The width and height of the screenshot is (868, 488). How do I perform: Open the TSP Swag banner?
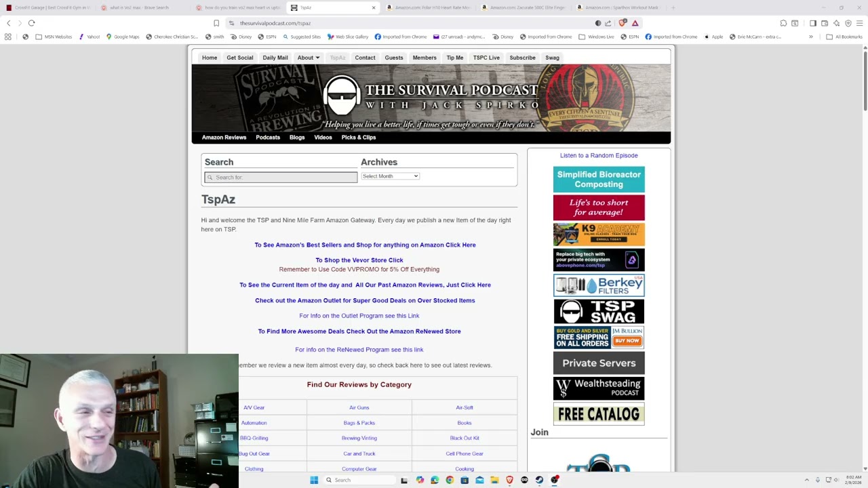coord(599,312)
